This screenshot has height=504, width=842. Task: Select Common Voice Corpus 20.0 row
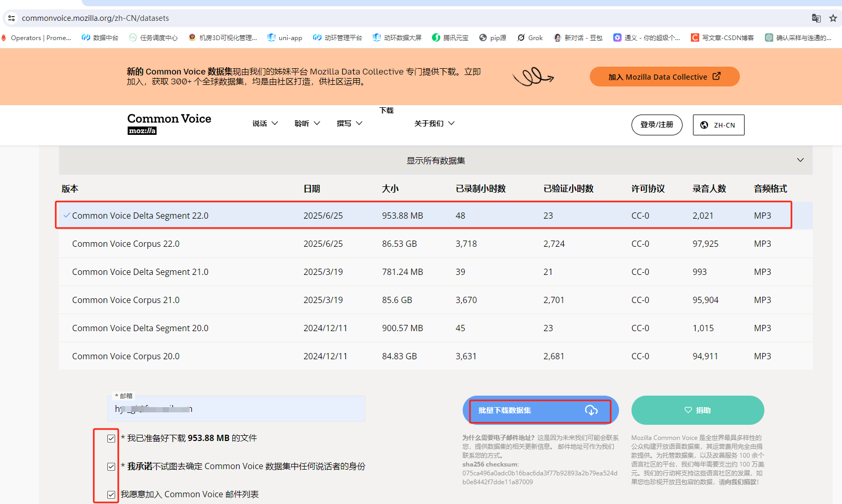tap(436, 356)
